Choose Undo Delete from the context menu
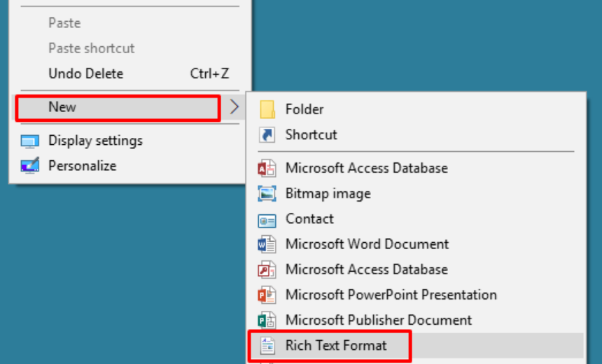 click(x=85, y=73)
